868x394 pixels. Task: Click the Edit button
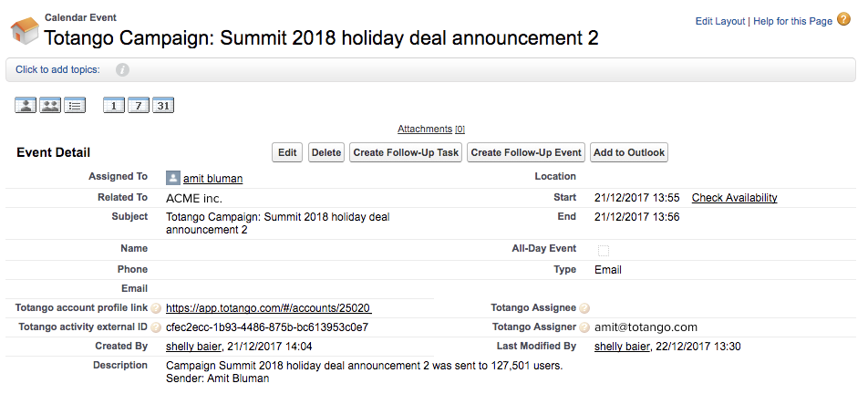point(287,152)
